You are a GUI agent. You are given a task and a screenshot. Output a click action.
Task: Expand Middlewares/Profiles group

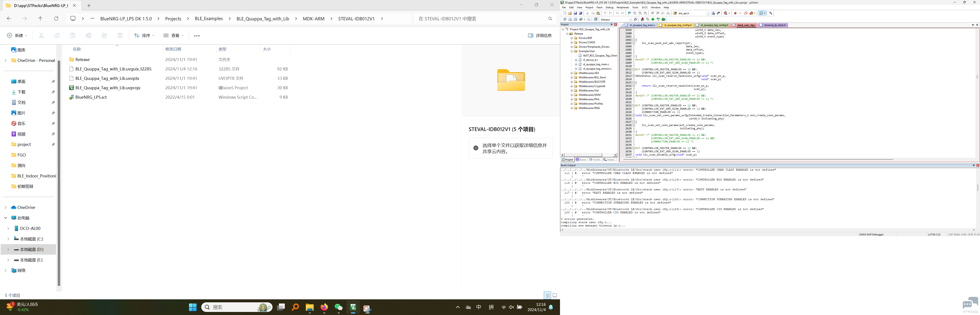click(x=571, y=104)
